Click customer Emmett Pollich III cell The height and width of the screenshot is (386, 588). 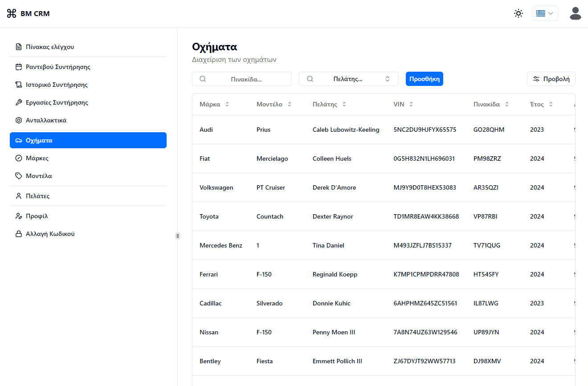pyautogui.click(x=338, y=361)
